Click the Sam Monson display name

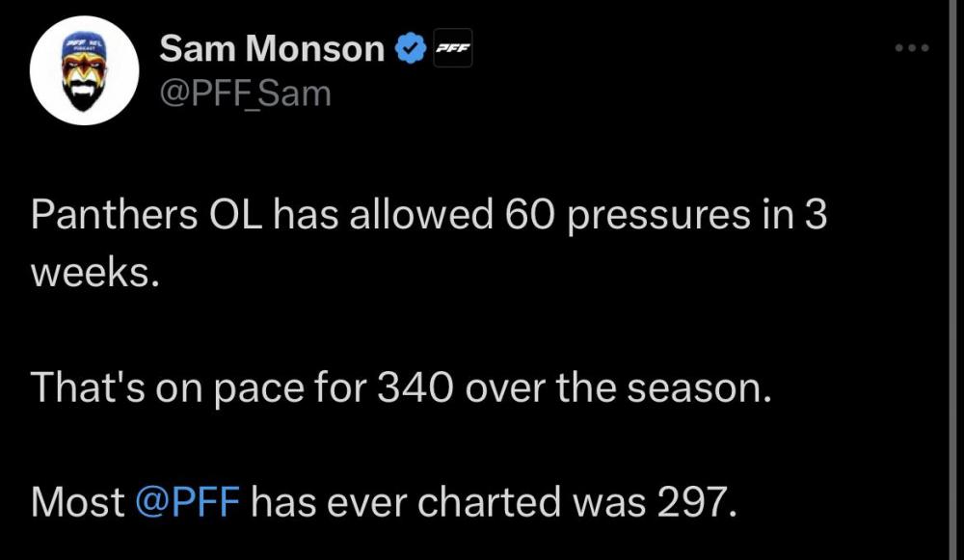tap(272, 49)
